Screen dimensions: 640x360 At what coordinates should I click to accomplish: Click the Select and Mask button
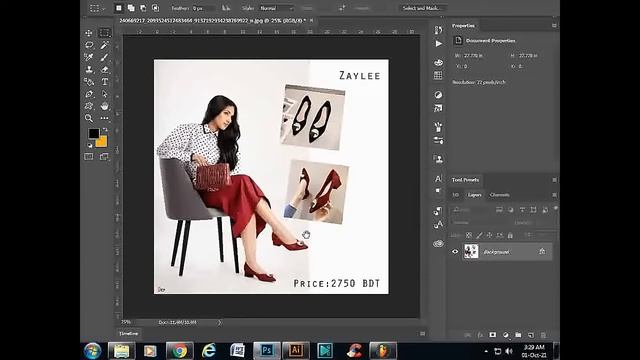[422, 8]
